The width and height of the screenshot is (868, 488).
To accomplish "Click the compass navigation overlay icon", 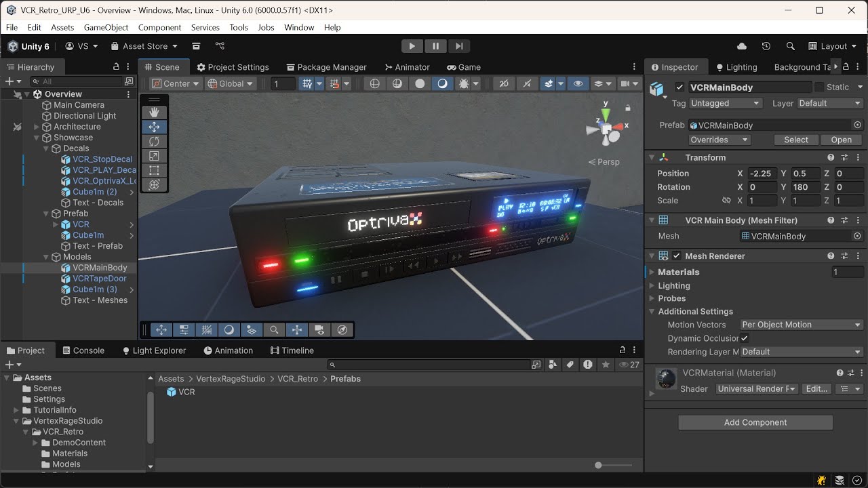I will [x=342, y=330].
